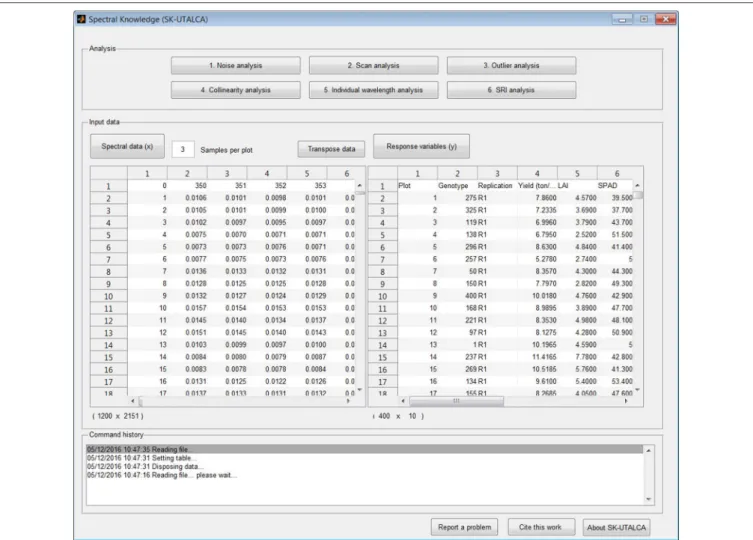Click the 353 wavelength cell

click(x=307, y=185)
